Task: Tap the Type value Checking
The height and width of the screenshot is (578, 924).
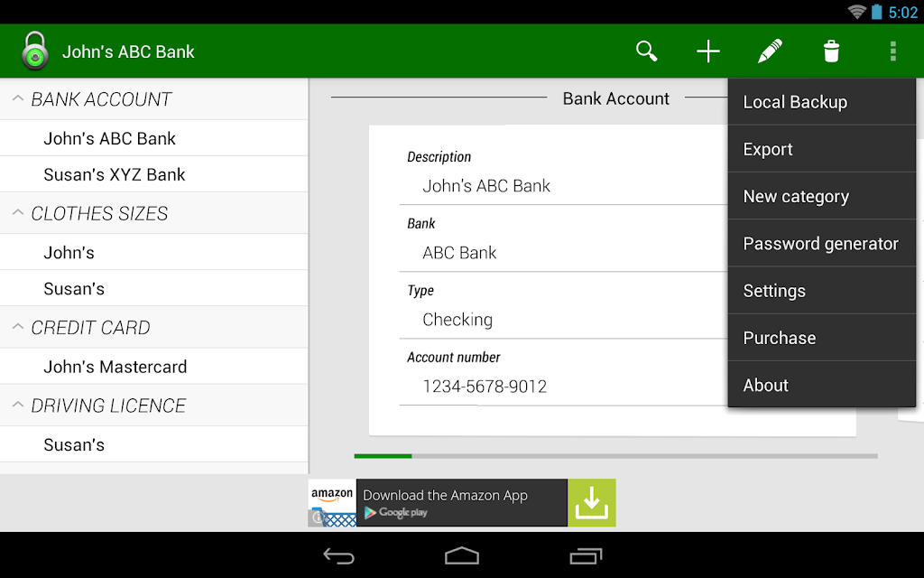Action: [457, 320]
